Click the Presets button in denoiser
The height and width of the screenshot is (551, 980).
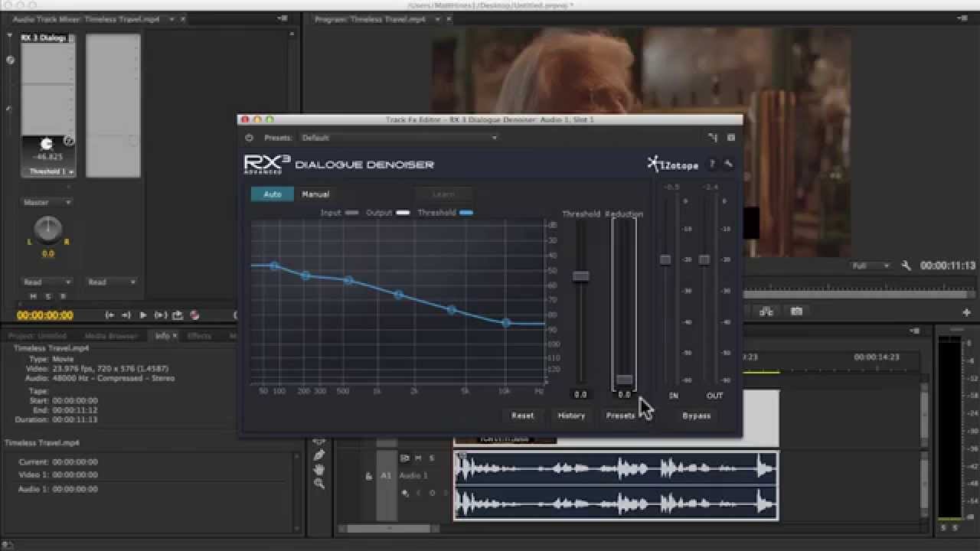tap(620, 416)
